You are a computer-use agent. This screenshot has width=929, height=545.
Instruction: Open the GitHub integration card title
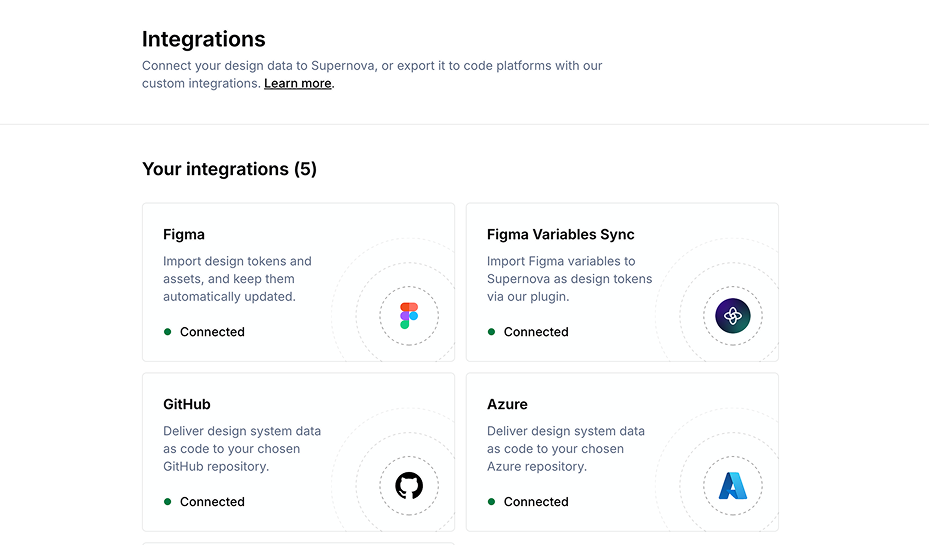(187, 405)
